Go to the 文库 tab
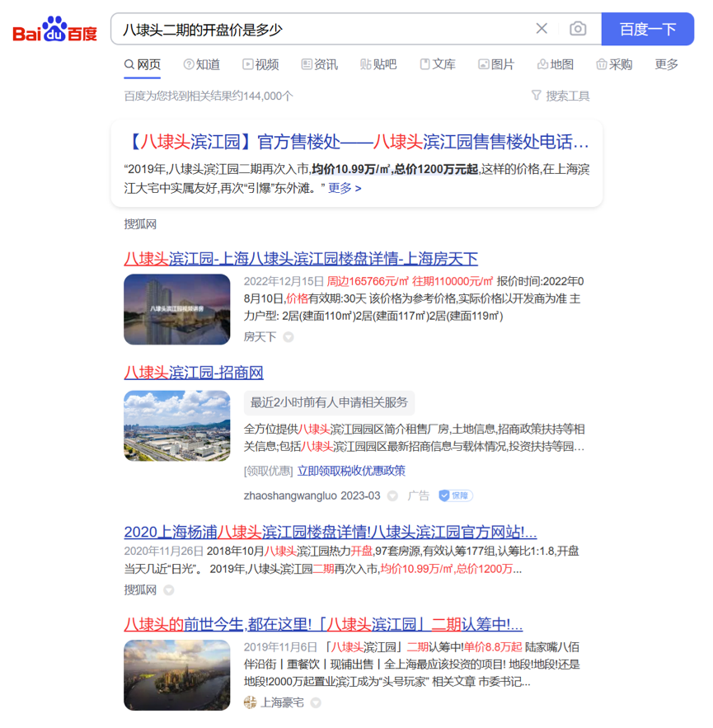 tap(438, 64)
